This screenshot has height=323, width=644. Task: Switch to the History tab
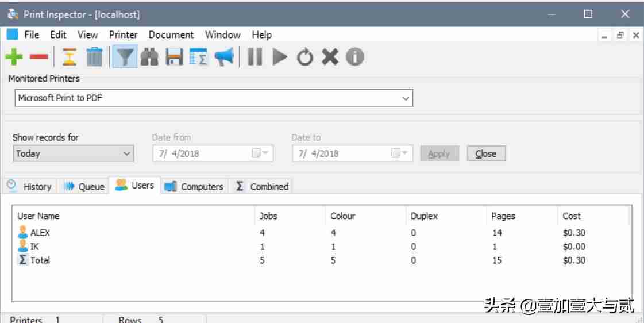point(29,186)
